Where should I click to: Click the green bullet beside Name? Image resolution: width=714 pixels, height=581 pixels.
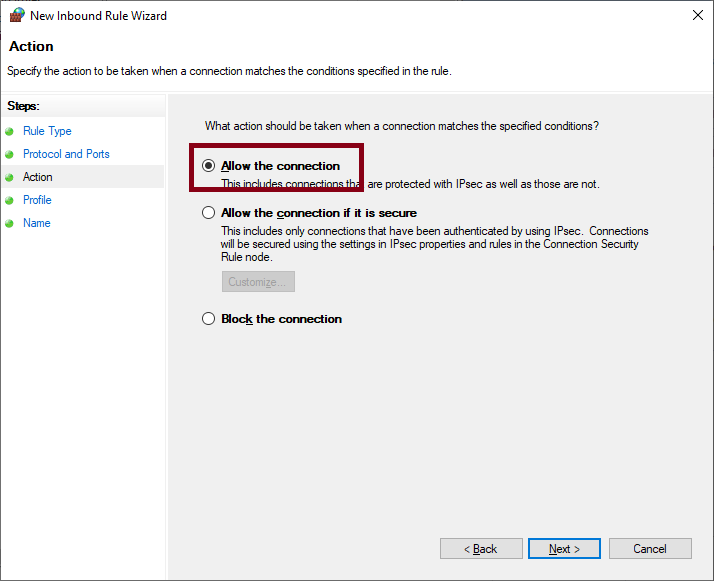click(9, 223)
